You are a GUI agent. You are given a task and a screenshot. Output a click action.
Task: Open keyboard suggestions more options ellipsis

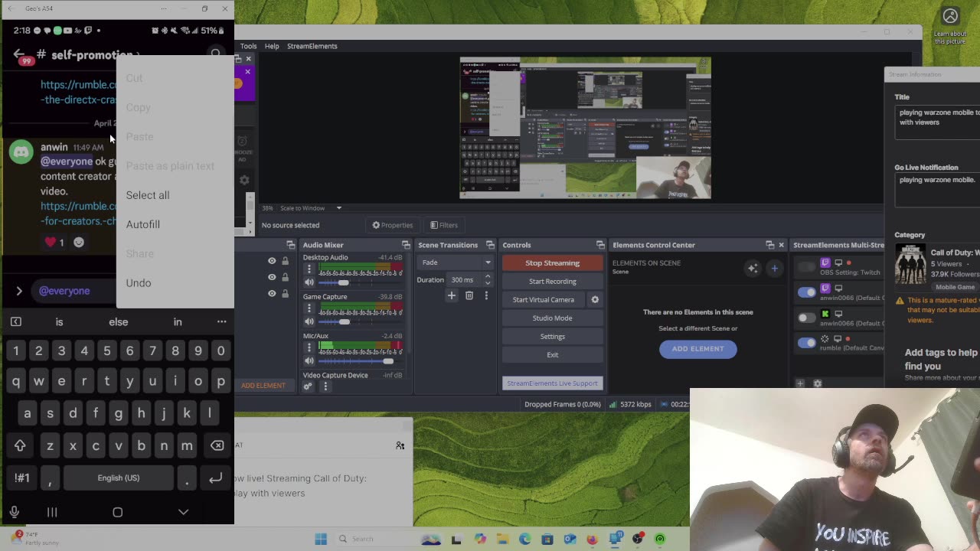click(221, 321)
